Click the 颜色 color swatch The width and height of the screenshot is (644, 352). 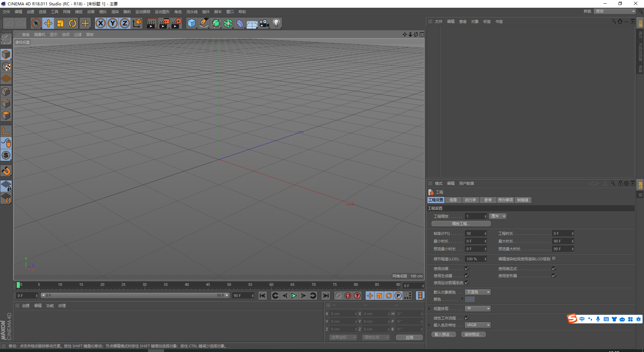coord(470,299)
